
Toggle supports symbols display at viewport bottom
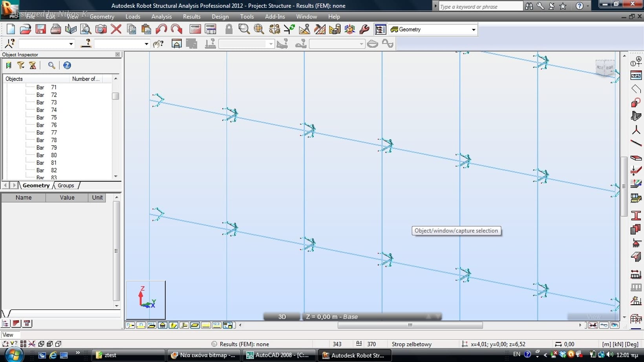[x=163, y=325]
